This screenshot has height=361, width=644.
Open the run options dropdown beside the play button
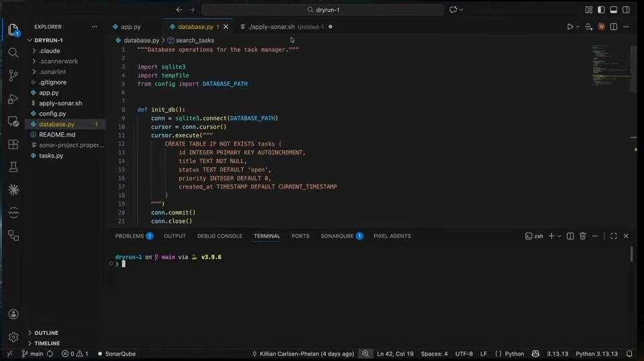click(x=578, y=27)
